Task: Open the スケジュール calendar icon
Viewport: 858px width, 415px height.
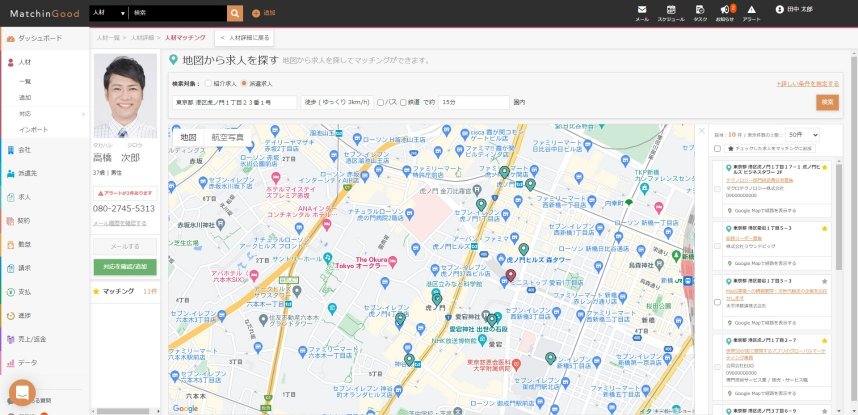Action: [x=670, y=12]
